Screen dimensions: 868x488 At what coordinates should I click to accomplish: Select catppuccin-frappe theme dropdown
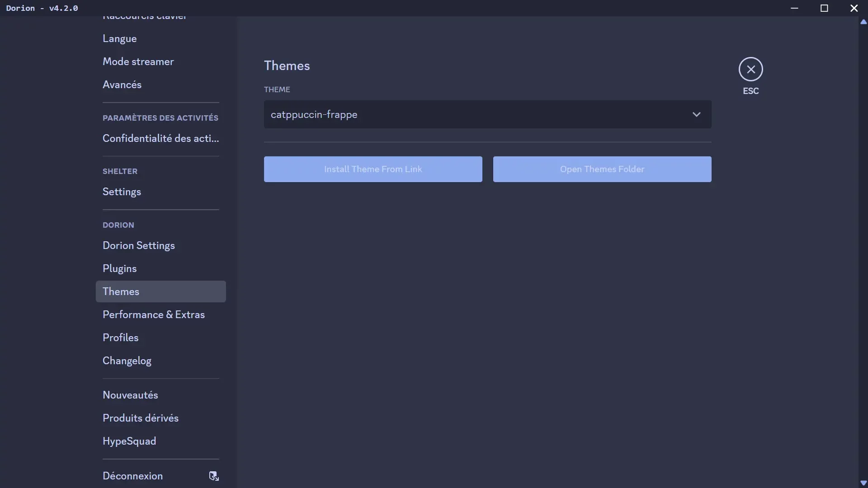pyautogui.click(x=488, y=114)
